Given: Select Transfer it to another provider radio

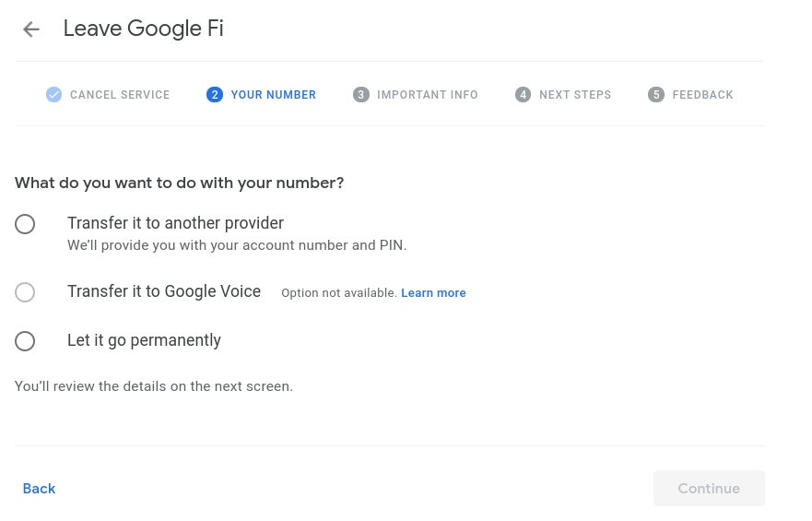Looking at the screenshot, I should (25, 224).
